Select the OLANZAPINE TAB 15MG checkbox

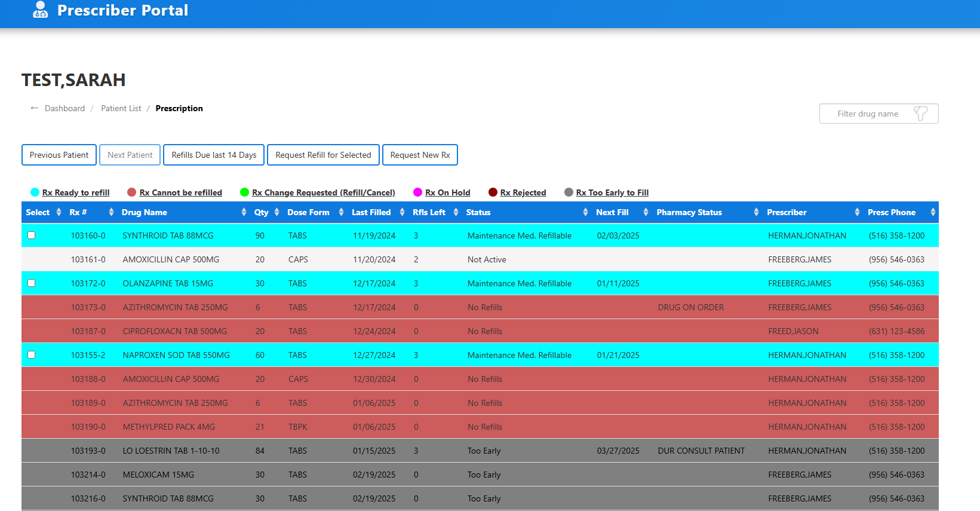click(32, 283)
